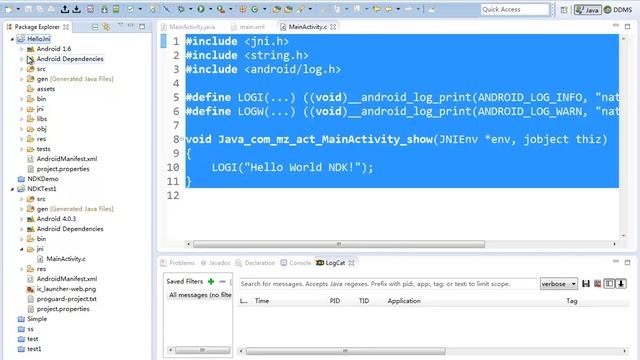This screenshot has height=360, width=640.
Task: Close the Package Explorer view
Action: pos(66,27)
